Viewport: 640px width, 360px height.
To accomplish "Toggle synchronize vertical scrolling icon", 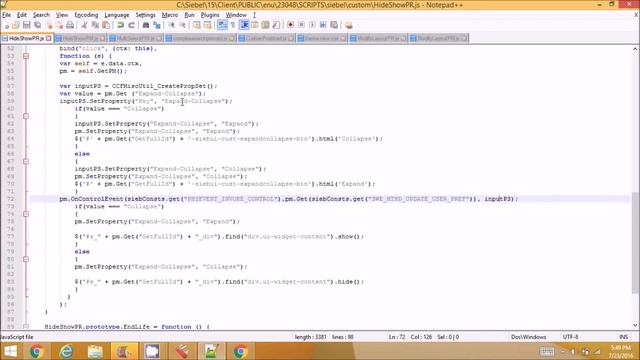I will (197, 25).
